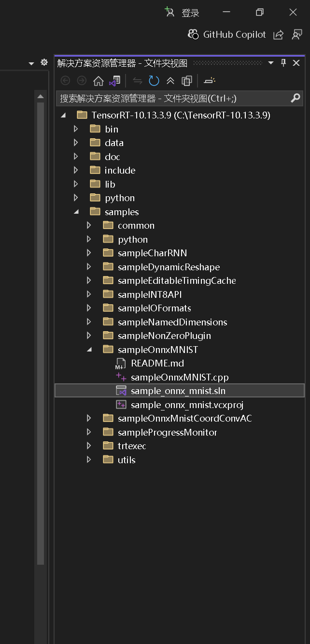Click the GitHub Copilot badge icon
This screenshot has height=644, width=310.
[193, 34]
